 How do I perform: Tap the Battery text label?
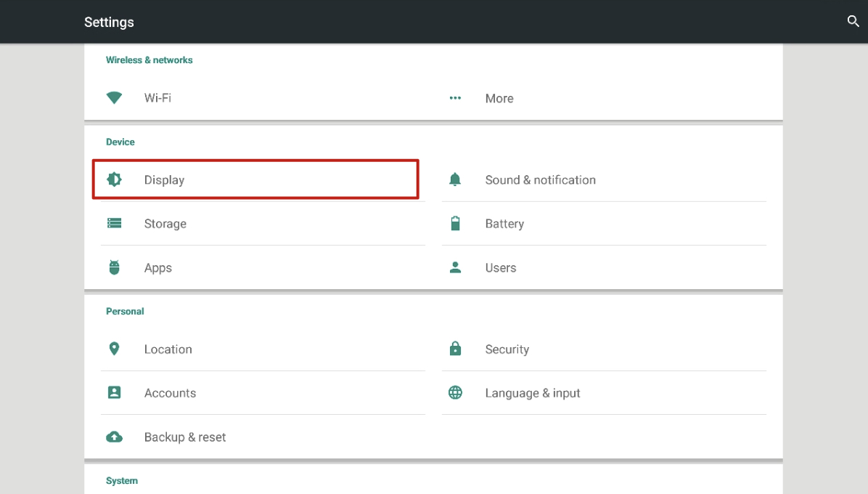point(504,224)
